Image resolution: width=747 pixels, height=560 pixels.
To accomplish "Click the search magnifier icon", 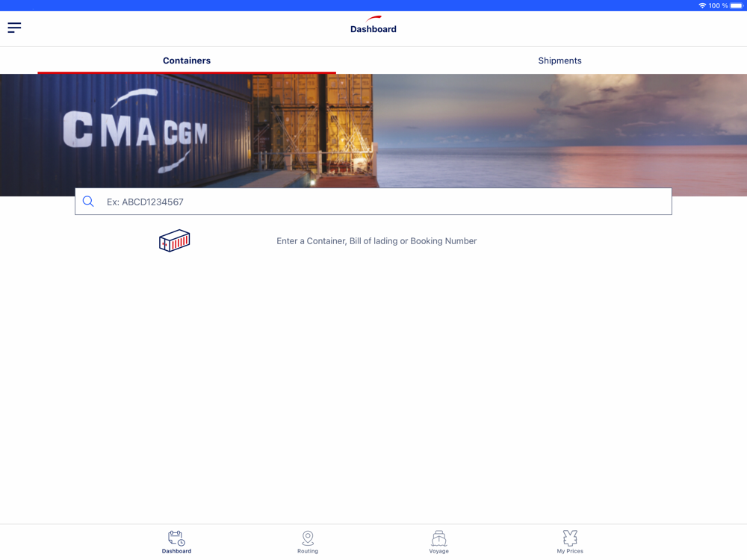I will click(88, 202).
